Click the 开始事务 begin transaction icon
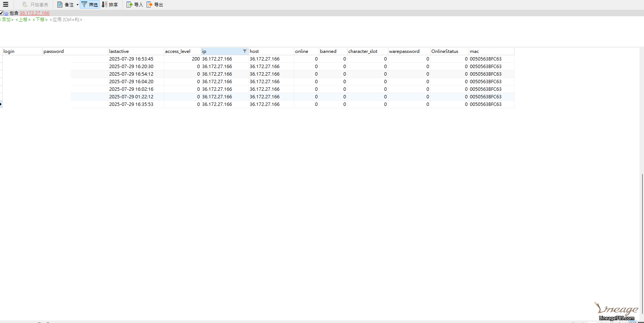 point(25,5)
